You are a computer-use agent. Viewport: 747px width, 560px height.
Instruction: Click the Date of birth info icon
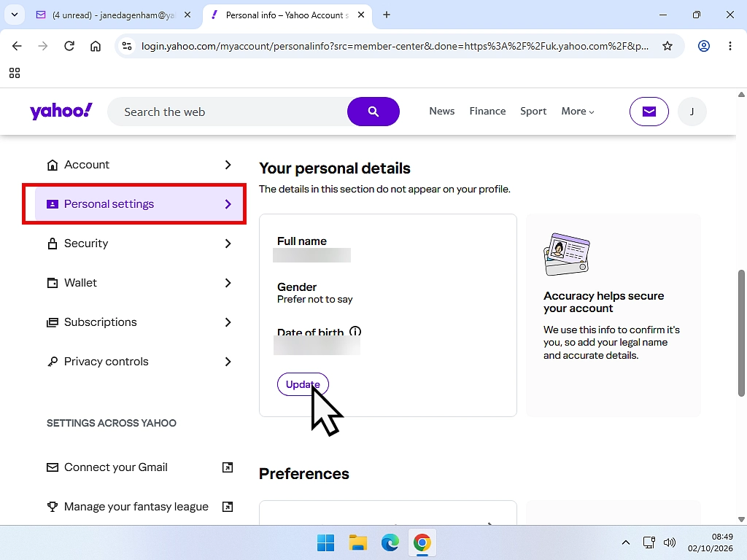click(x=355, y=332)
